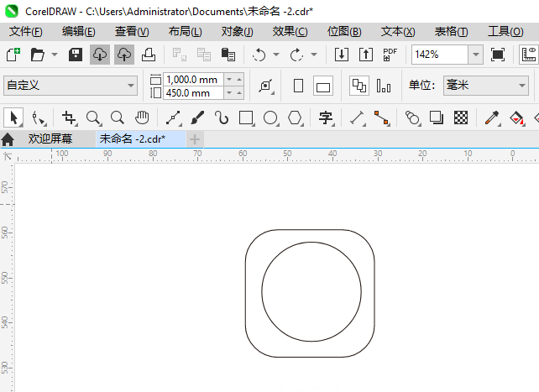
Task: Increase page width with stepper arrow
Action: point(239,80)
